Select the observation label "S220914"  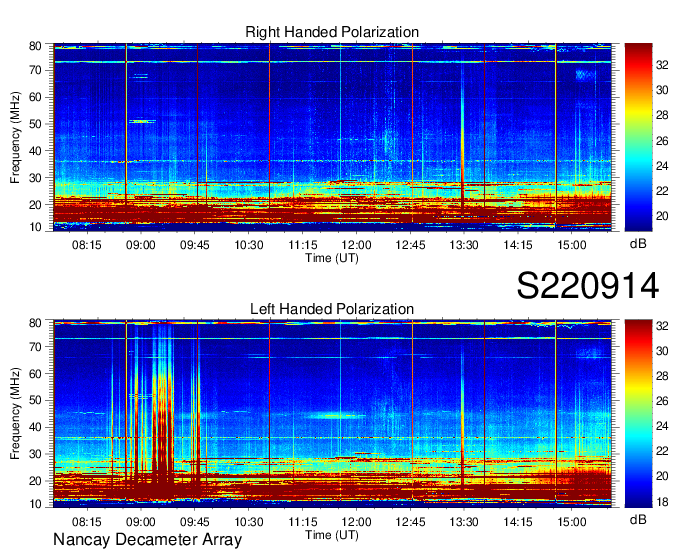point(588,286)
